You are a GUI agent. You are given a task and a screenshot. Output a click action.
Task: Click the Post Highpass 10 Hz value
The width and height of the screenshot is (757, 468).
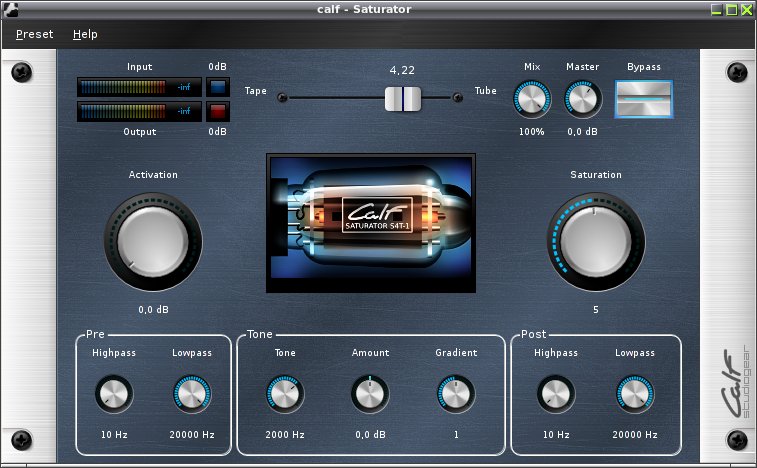pos(556,435)
